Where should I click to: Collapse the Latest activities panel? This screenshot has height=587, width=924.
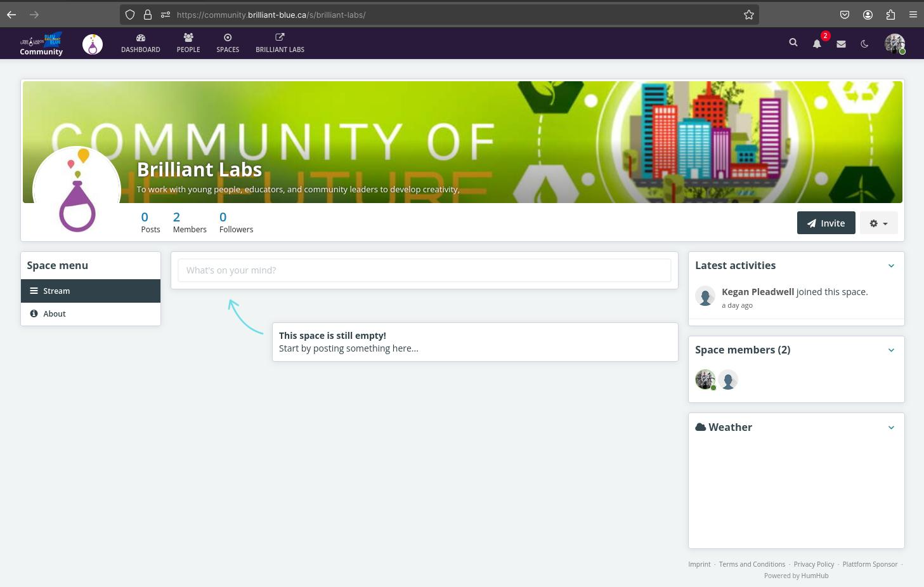click(x=891, y=266)
